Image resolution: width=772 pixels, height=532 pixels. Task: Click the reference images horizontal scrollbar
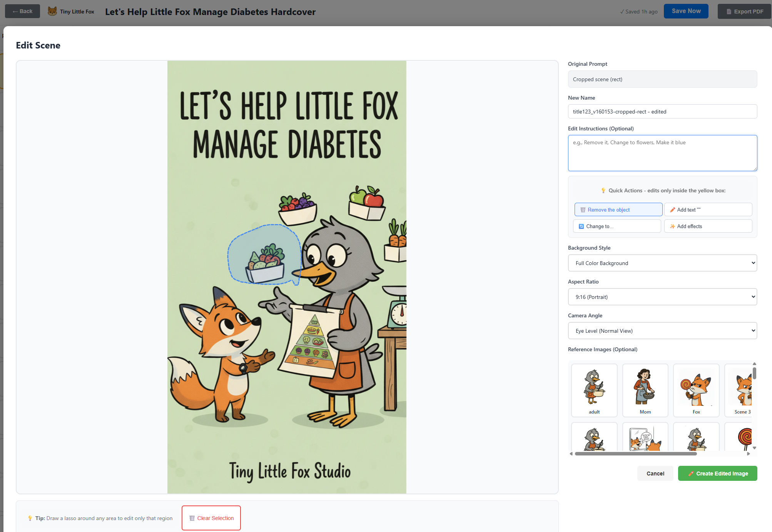pyautogui.click(x=635, y=454)
